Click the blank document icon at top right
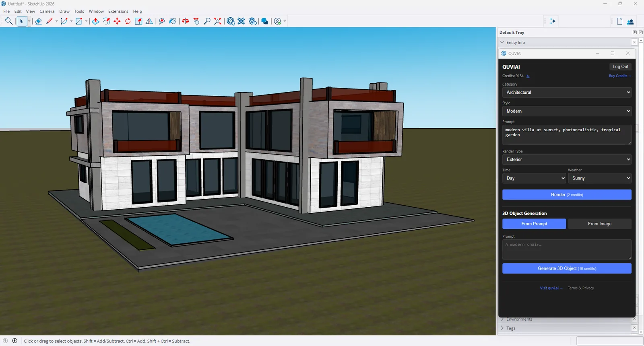 [619, 21]
